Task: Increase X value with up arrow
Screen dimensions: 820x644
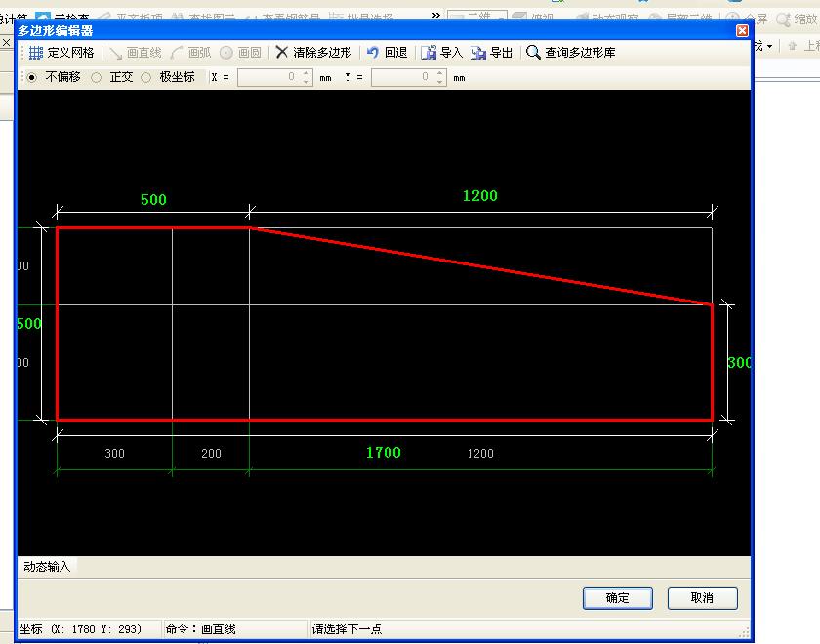Action: [307, 73]
